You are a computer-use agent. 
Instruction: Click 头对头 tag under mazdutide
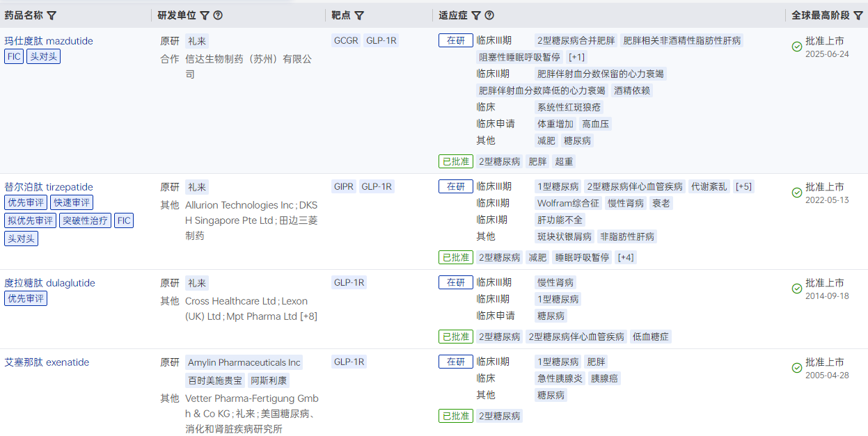44,56
